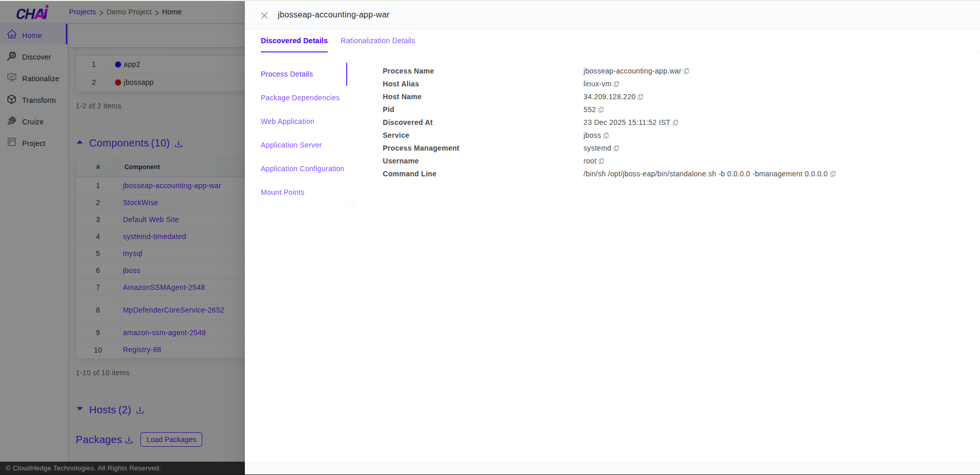Viewport: 980px width, 475px height.
Task: Open Demo Project breadcrumb link
Action: tap(129, 12)
